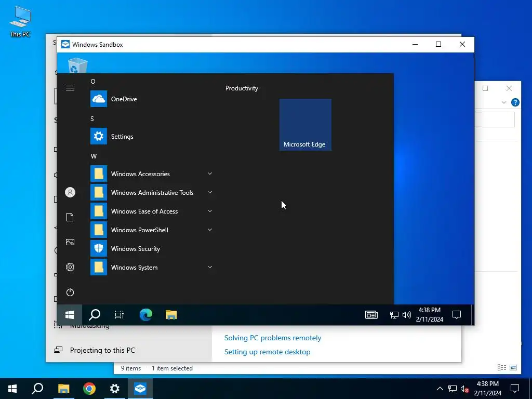Expand the Windows Administrative Tools chevron
The image size is (532, 399).
210,192
